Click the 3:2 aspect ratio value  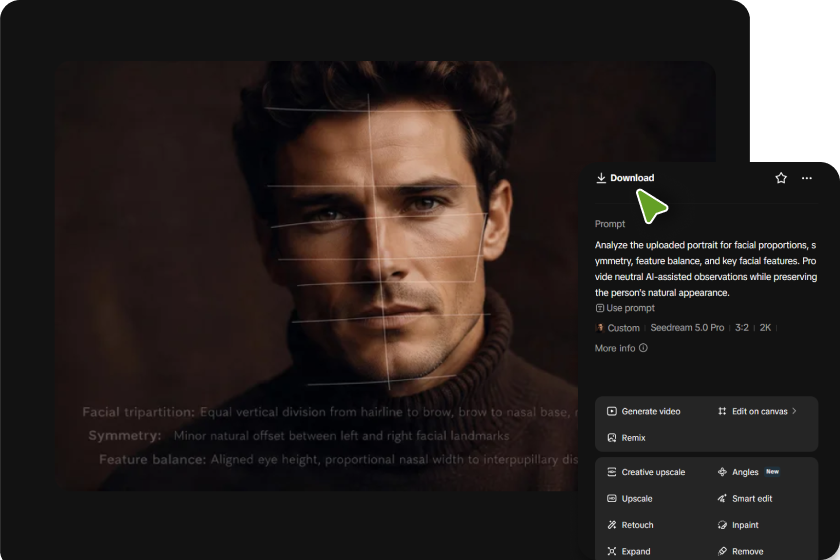click(742, 327)
